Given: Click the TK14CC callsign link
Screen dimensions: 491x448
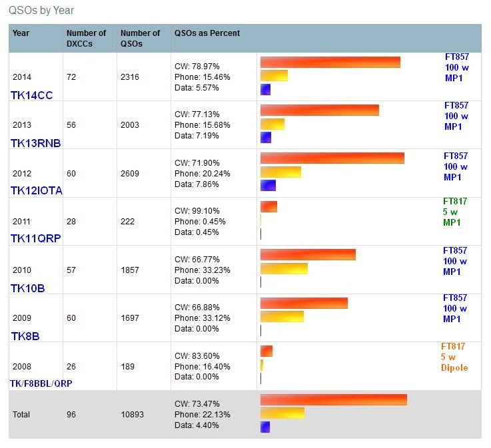Looking at the screenshot, I should 31,95.
